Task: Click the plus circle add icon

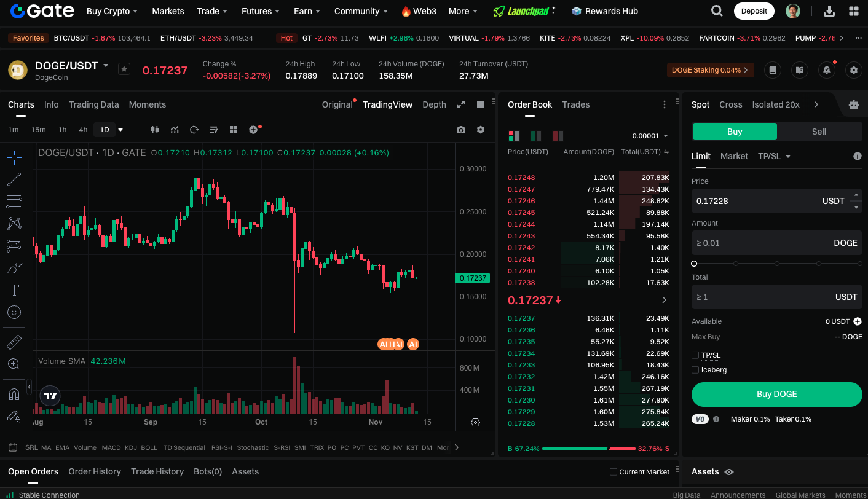Action: 253,130
